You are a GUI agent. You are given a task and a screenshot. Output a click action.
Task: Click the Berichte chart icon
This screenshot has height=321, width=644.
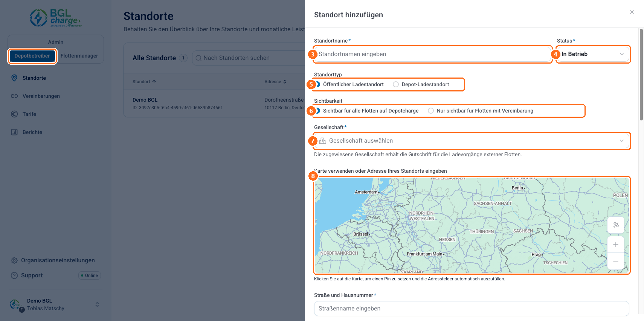(x=14, y=132)
